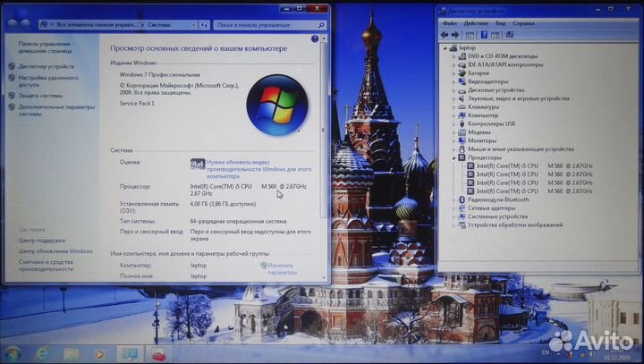Expand the Дисковые устройства node

coord(453,90)
